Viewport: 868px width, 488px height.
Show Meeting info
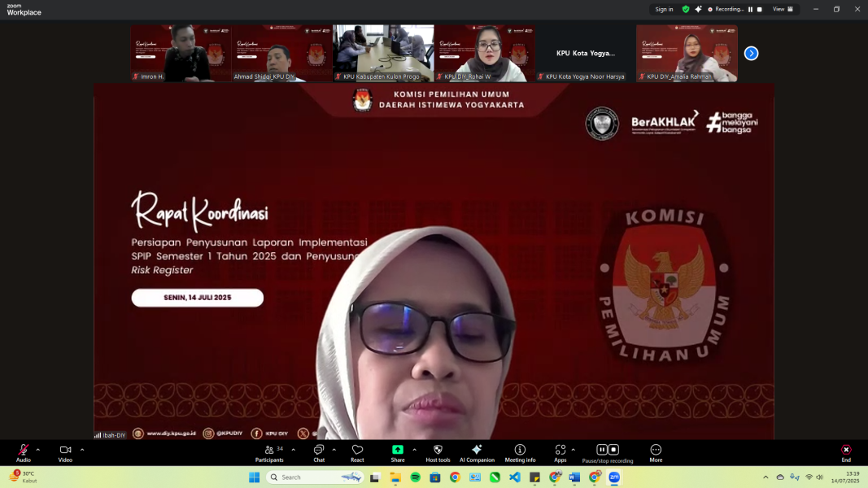click(x=520, y=451)
